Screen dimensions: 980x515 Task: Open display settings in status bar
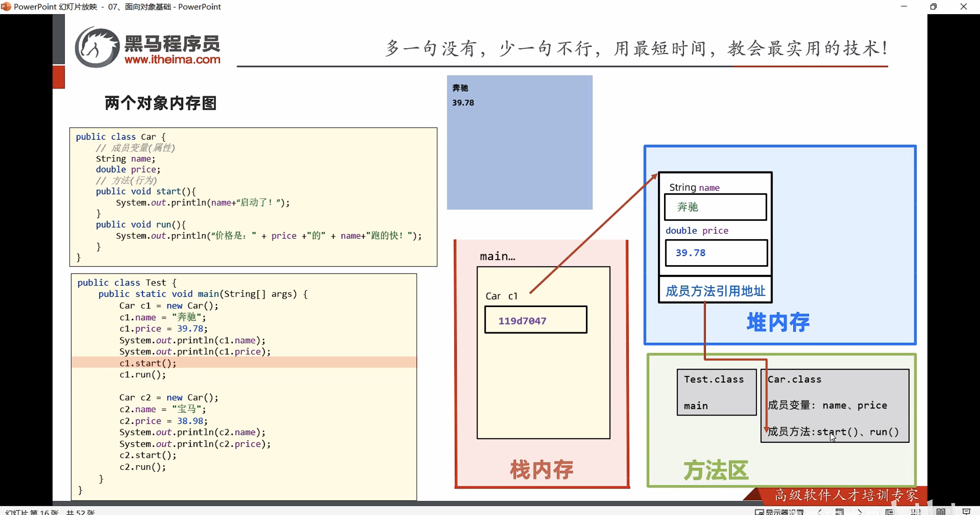point(780,512)
